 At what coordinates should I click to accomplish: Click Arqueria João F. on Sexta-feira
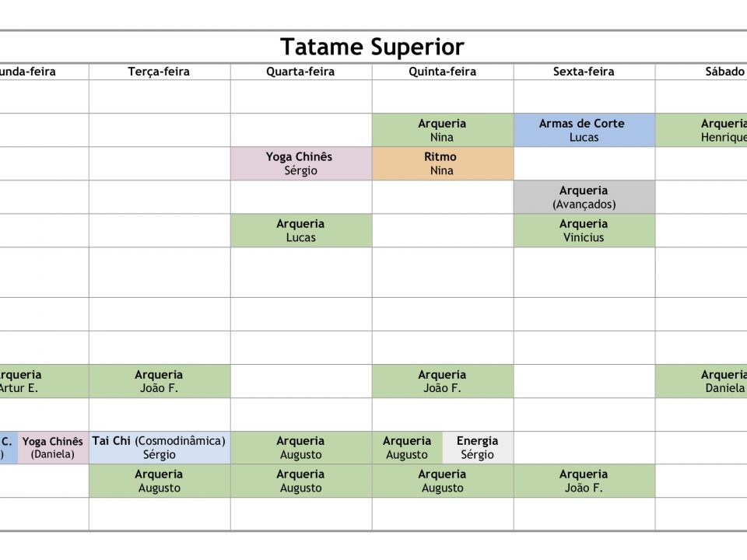click(x=584, y=481)
